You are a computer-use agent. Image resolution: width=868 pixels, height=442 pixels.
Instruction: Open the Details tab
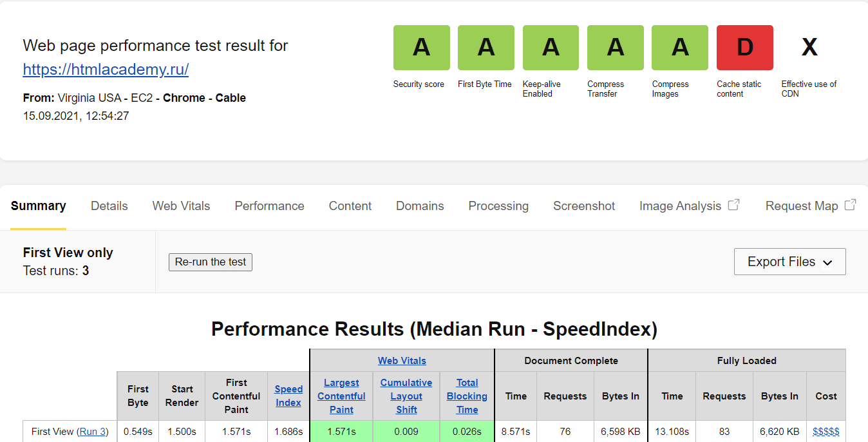point(109,206)
